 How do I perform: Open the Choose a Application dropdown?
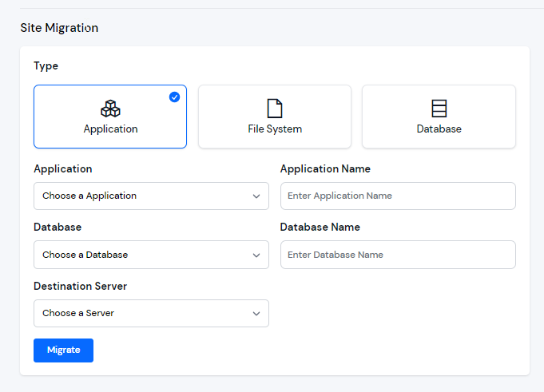[151, 196]
